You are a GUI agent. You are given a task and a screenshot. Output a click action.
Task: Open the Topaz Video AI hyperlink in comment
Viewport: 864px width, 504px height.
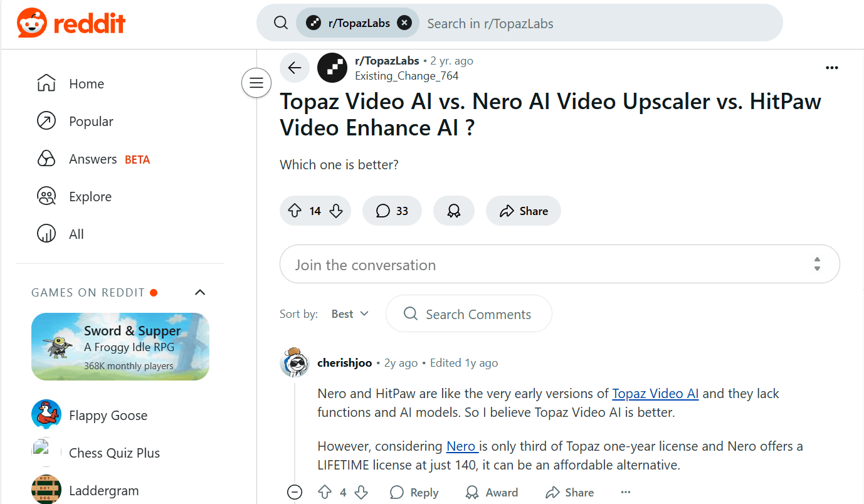click(655, 394)
